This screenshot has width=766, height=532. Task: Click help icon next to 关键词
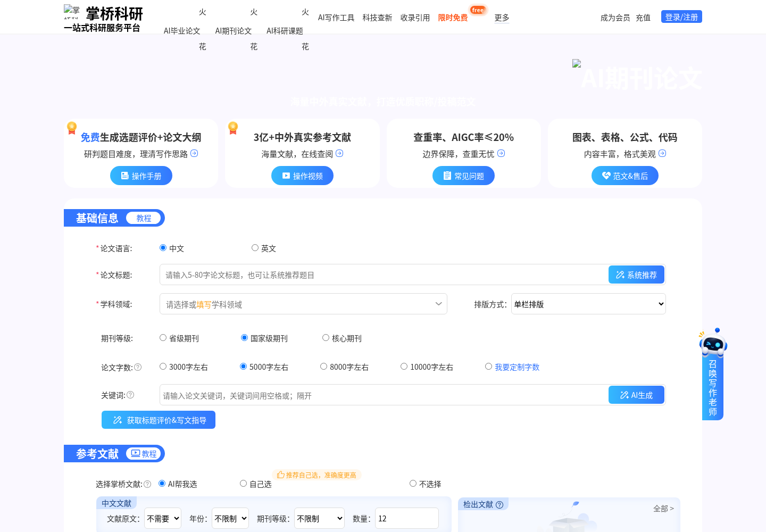(130, 395)
